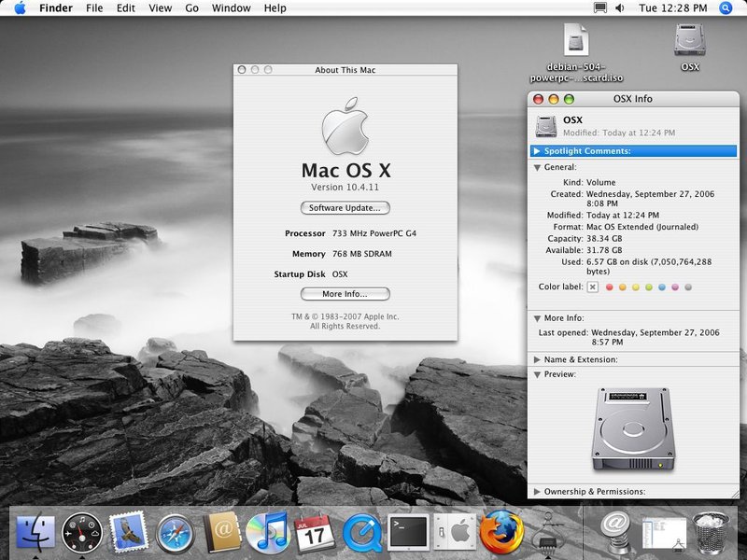Launch iTunes from the Dock

pyautogui.click(x=268, y=532)
